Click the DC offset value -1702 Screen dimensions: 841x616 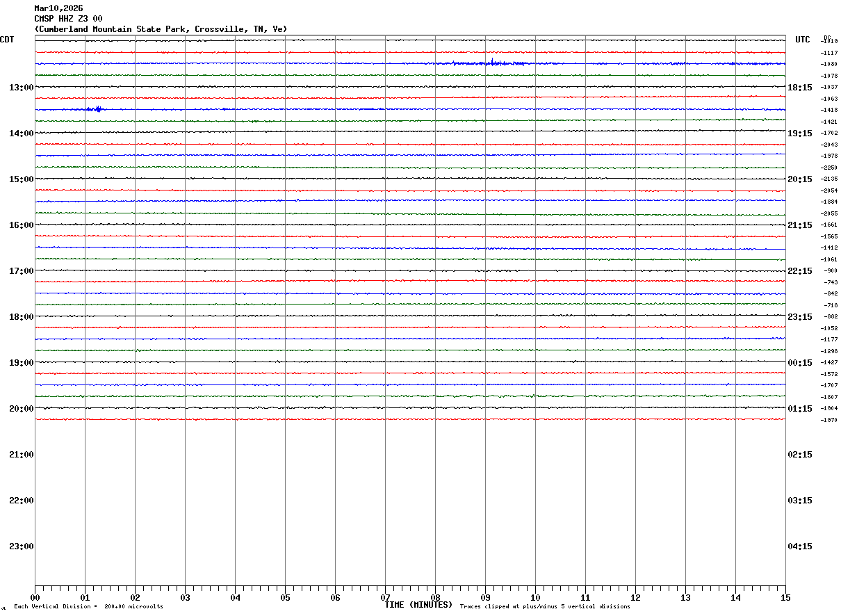coord(830,133)
